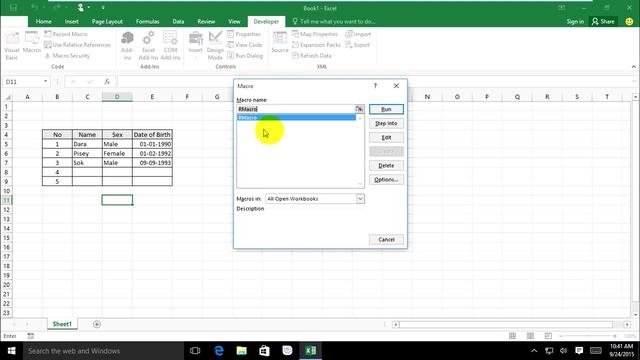Click Sign in

click(x=575, y=22)
